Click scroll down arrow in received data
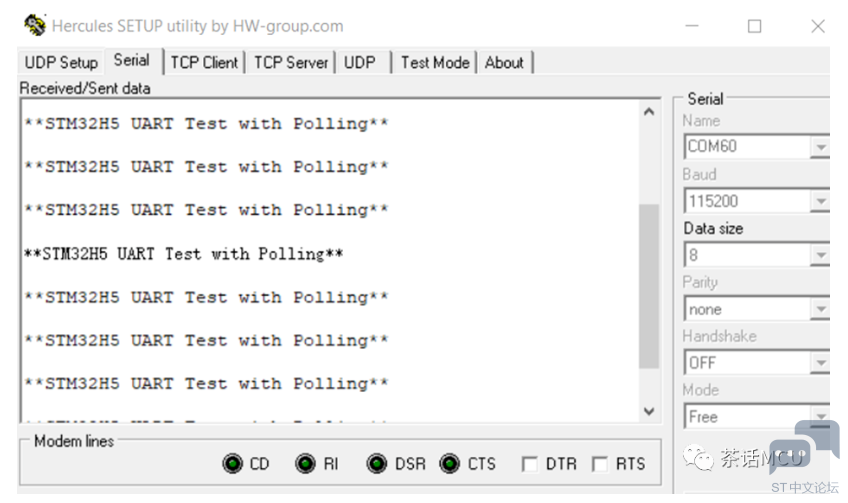Image resolution: width=848 pixels, height=503 pixels. (649, 411)
